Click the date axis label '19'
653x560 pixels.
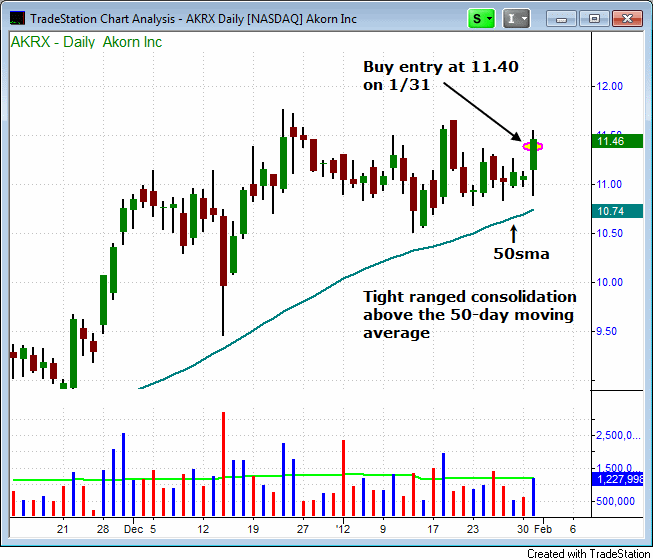point(253,529)
